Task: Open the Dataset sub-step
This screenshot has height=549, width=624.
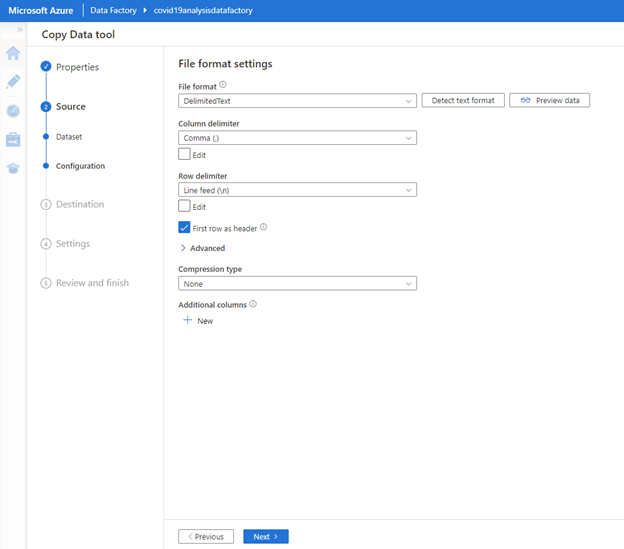Action: tap(69, 137)
